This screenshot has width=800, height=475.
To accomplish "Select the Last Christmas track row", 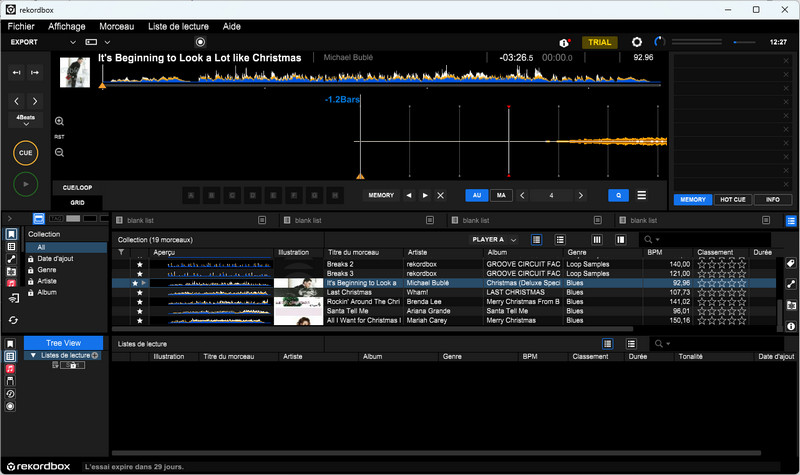I will click(444, 292).
